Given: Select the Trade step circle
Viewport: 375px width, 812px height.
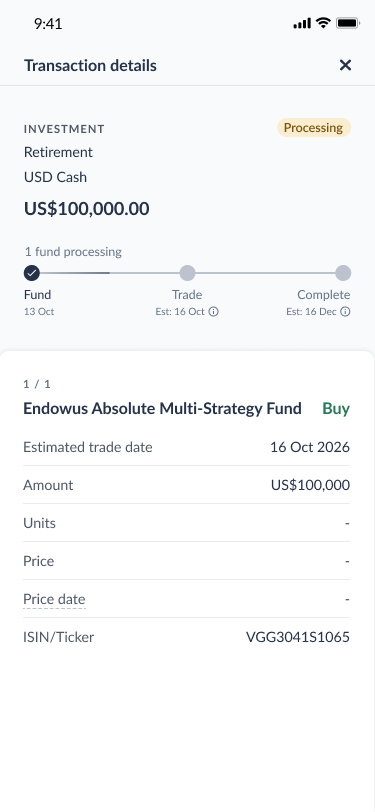Looking at the screenshot, I should [x=187, y=273].
